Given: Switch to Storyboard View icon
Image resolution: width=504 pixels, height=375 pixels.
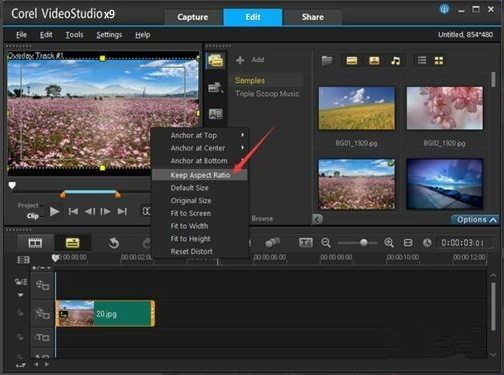Looking at the screenshot, I should 35,243.
